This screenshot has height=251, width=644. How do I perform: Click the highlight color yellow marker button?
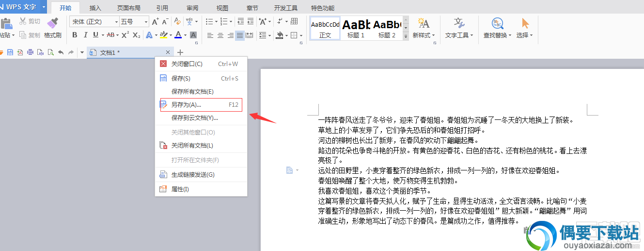tap(163, 35)
